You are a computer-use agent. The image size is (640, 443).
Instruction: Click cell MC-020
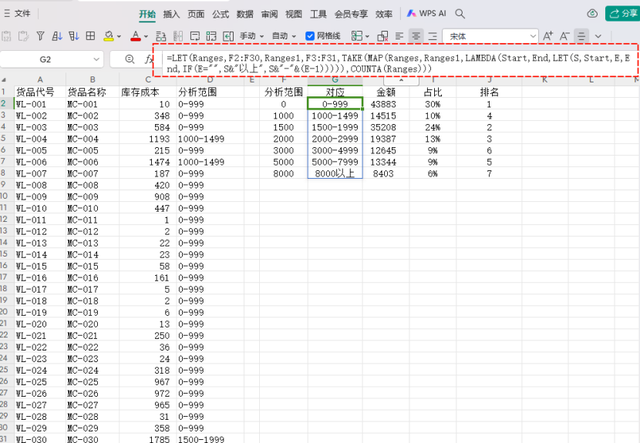click(92, 324)
